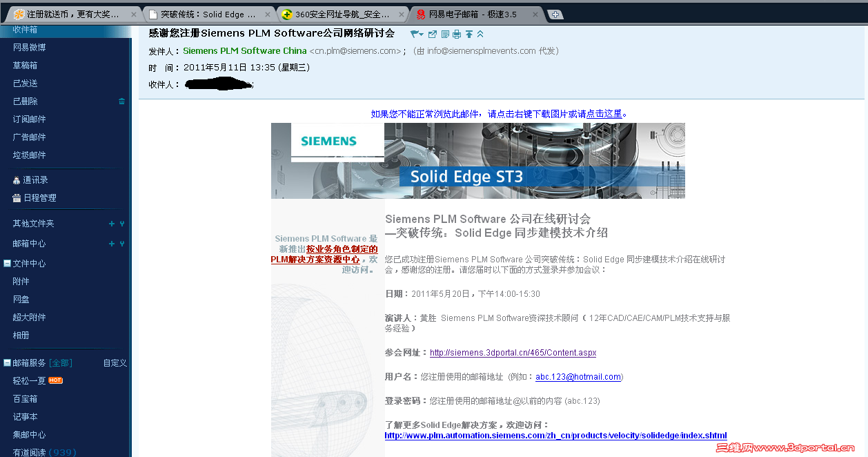Switch to 360安全网址导航 tab

click(x=343, y=14)
